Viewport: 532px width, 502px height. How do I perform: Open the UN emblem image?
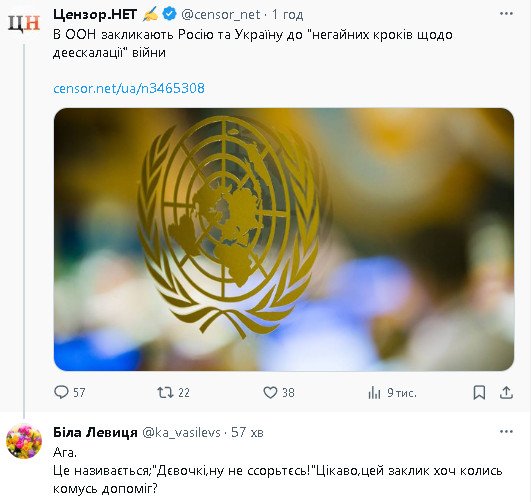(x=284, y=239)
